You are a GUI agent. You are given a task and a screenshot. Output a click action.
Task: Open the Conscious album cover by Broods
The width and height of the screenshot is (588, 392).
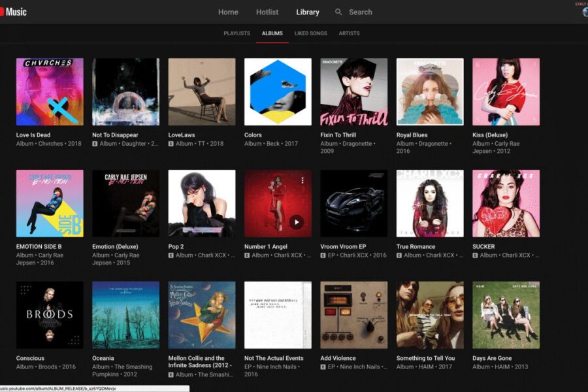tap(50, 315)
